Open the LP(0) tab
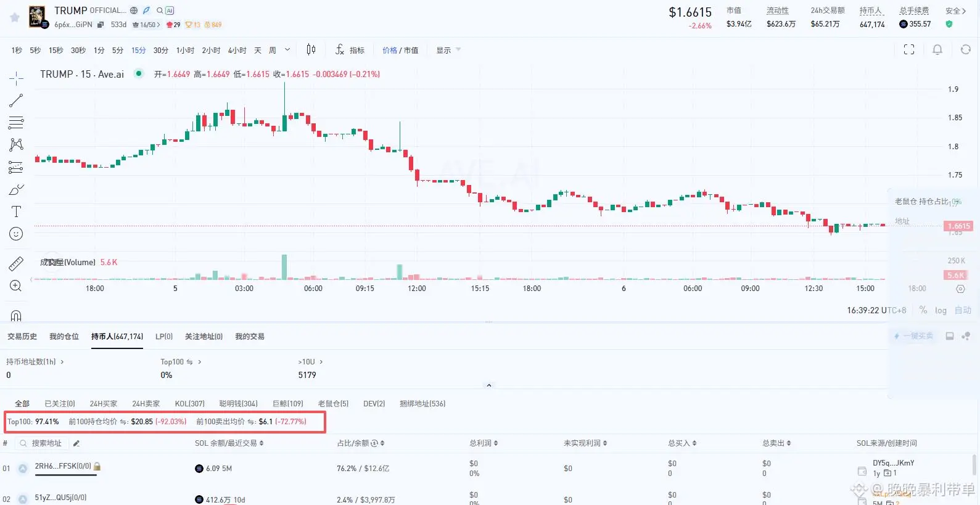Viewport: 980px width, 505px height. [164, 337]
